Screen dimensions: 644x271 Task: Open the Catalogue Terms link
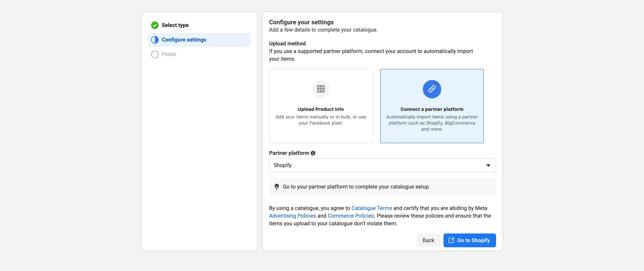pos(371,208)
